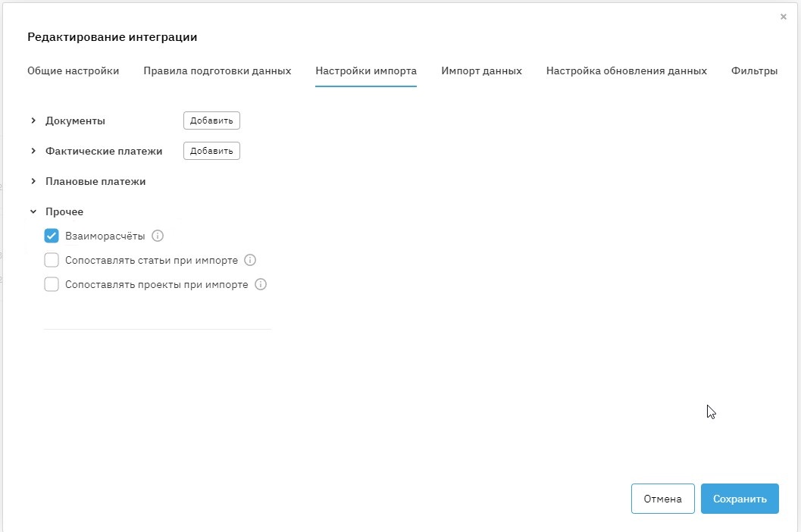
Task: Switch to the Общие настройки tab
Action: (x=73, y=70)
